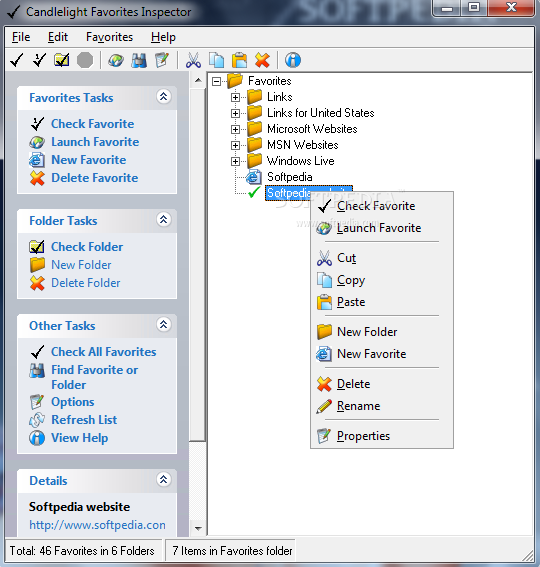Select the MSN Websites folder label
Image resolution: width=540 pixels, height=567 pixels.
[303, 145]
